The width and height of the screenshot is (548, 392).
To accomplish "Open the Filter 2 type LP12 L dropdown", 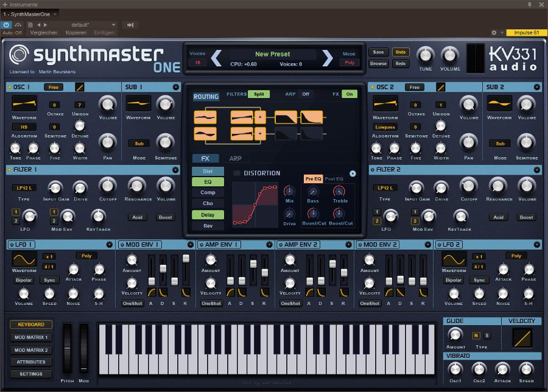I will [x=385, y=188].
